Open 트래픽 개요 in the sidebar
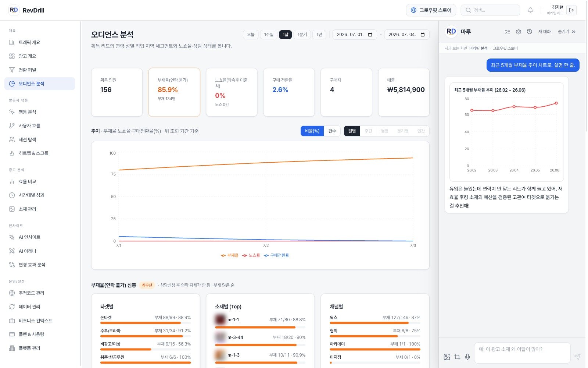 coord(39,42)
